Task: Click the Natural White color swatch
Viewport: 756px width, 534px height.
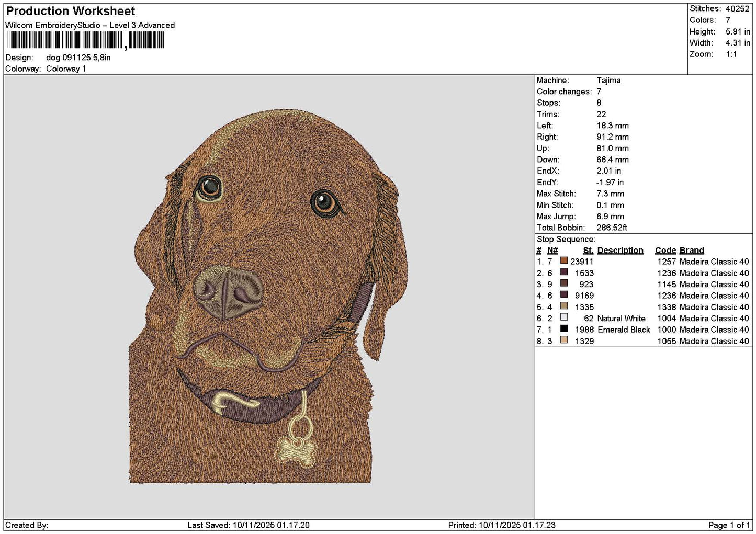Action: 564,317
